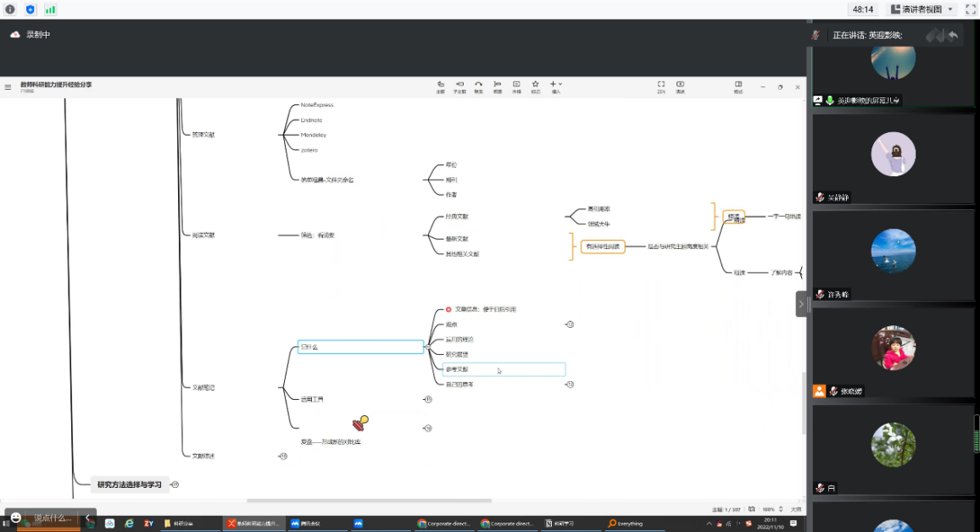Select the orange 有选择性阅读 node
980x532 pixels.
tap(603, 247)
